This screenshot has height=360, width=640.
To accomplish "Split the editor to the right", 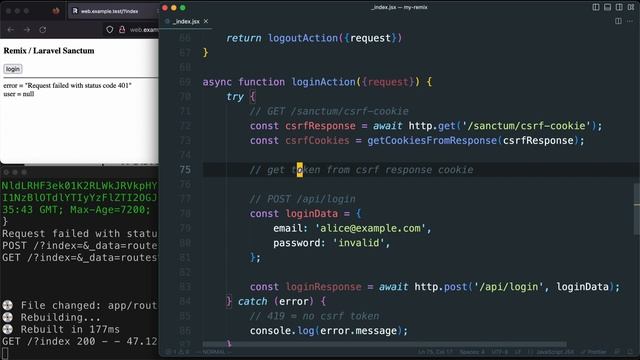I will click(x=618, y=21).
